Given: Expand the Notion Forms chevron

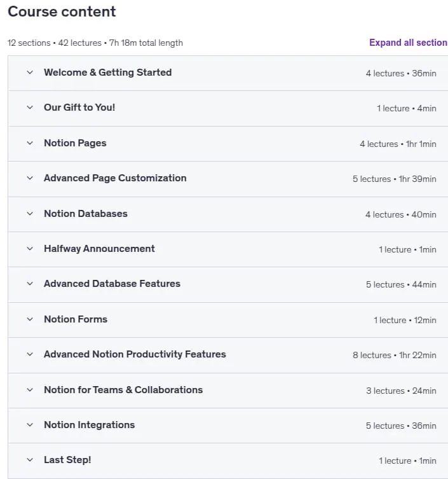Looking at the screenshot, I should click(30, 319).
